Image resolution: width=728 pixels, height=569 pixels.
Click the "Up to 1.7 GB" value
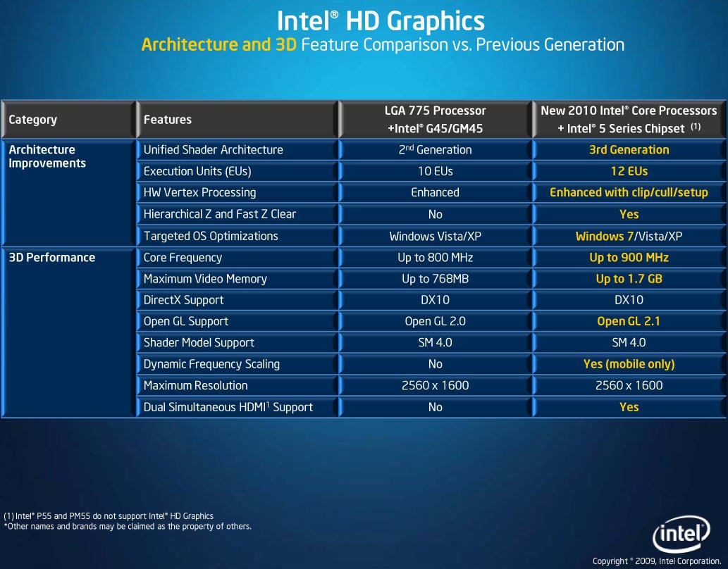(x=629, y=278)
